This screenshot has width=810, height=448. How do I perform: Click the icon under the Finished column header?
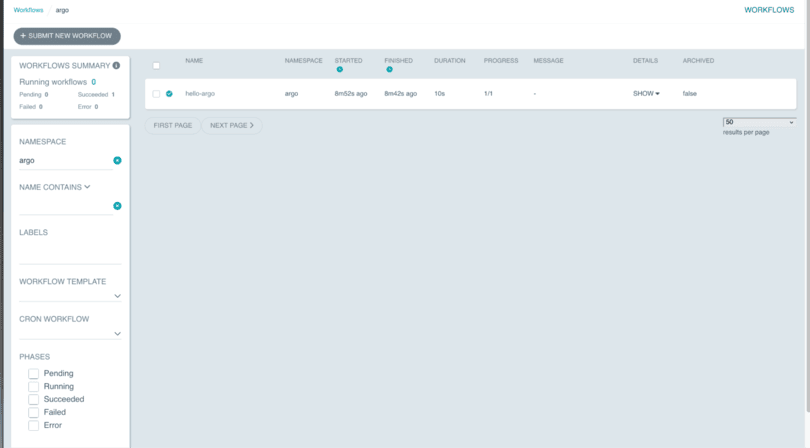tap(390, 69)
